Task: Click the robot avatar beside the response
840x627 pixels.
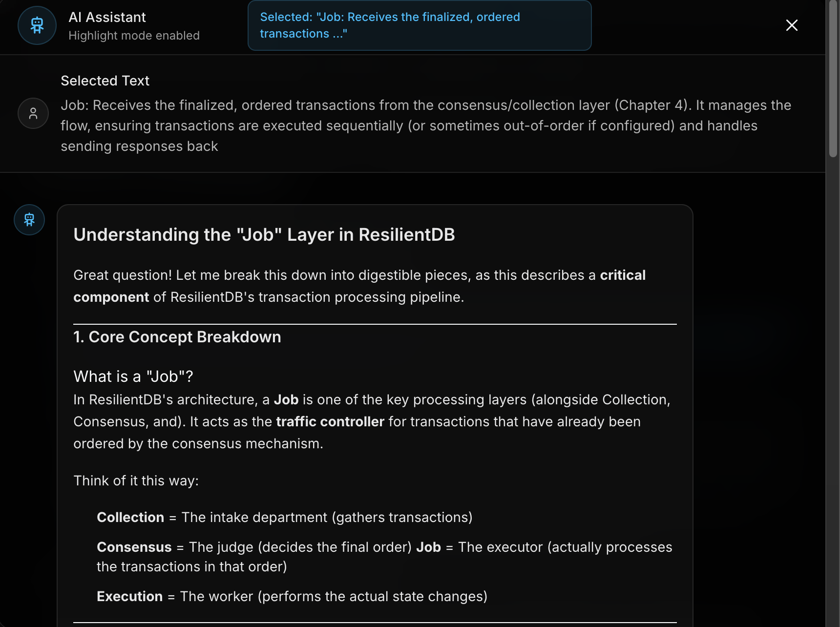Action: coord(29,220)
